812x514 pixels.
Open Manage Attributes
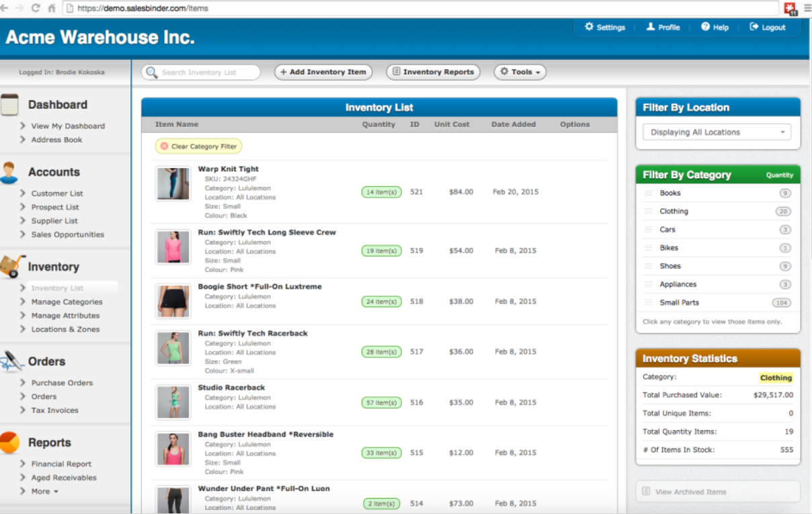[65, 315]
